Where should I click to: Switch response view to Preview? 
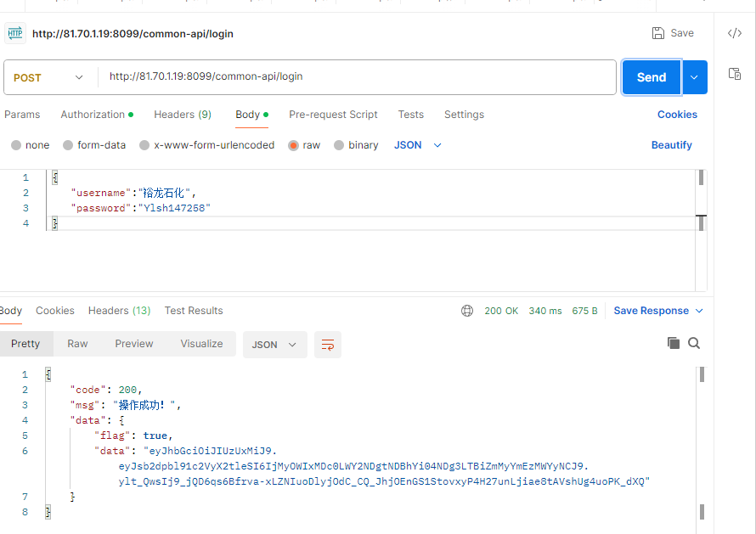tap(134, 344)
